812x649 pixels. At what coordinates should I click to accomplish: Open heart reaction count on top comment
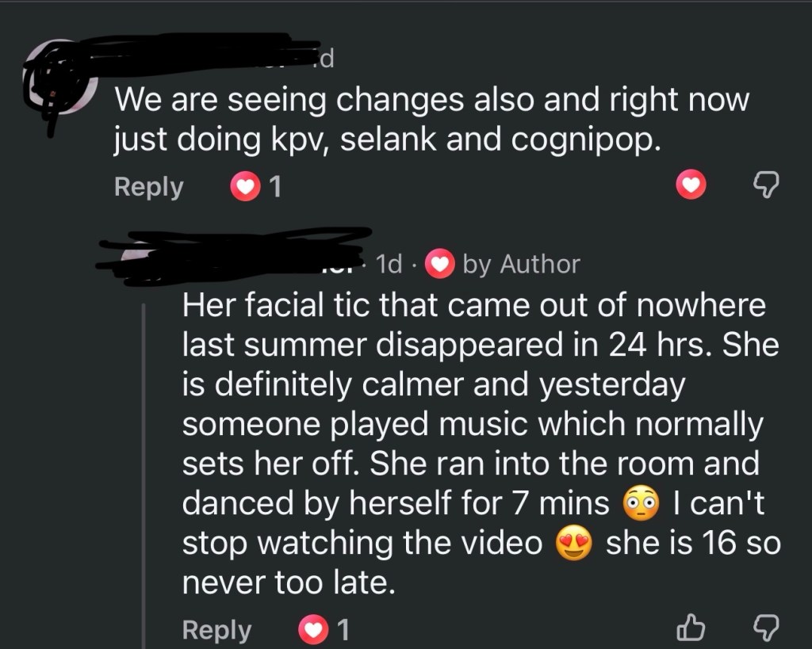[256, 187]
